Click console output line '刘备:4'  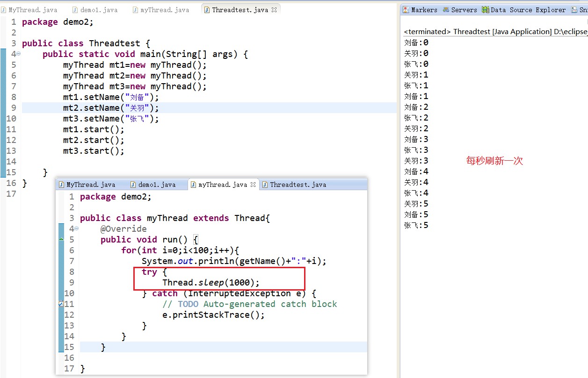416,171
